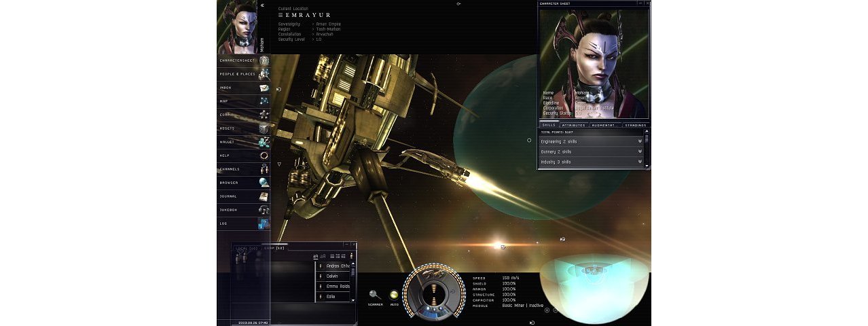
Task: Click the chat member list scrollbar
Action: (x=352, y=281)
